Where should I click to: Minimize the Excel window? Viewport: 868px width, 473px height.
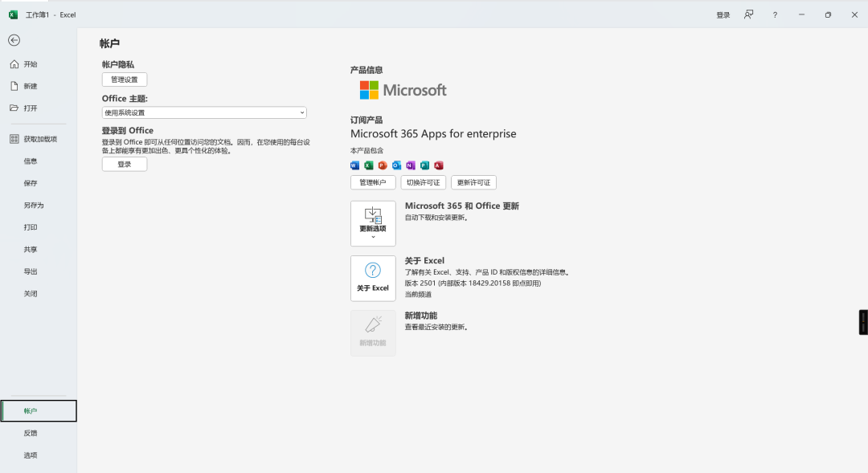pyautogui.click(x=801, y=15)
